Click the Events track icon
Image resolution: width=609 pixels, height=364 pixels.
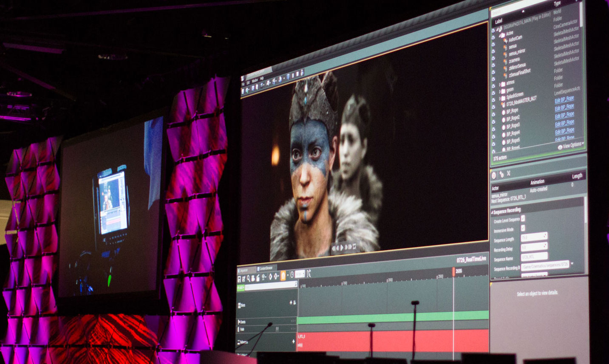pyautogui.click(x=239, y=322)
